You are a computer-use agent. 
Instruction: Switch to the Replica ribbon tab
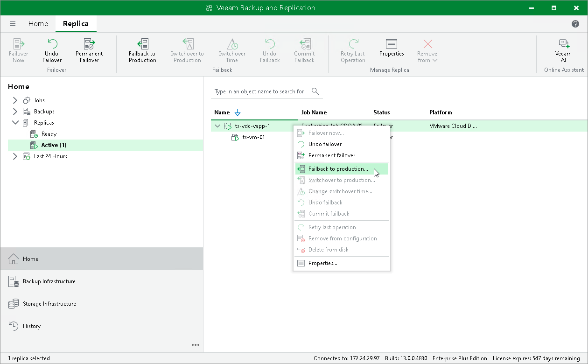(76, 24)
